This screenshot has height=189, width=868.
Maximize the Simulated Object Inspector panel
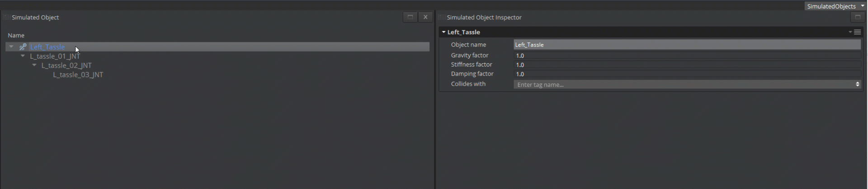click(857, 17)
